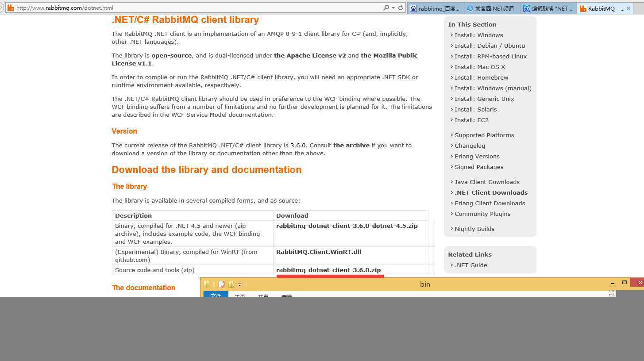Click the RabbitMQ favicon in address bar
The height and width of the screenshot is (361, 644).
tap(10, 8)
